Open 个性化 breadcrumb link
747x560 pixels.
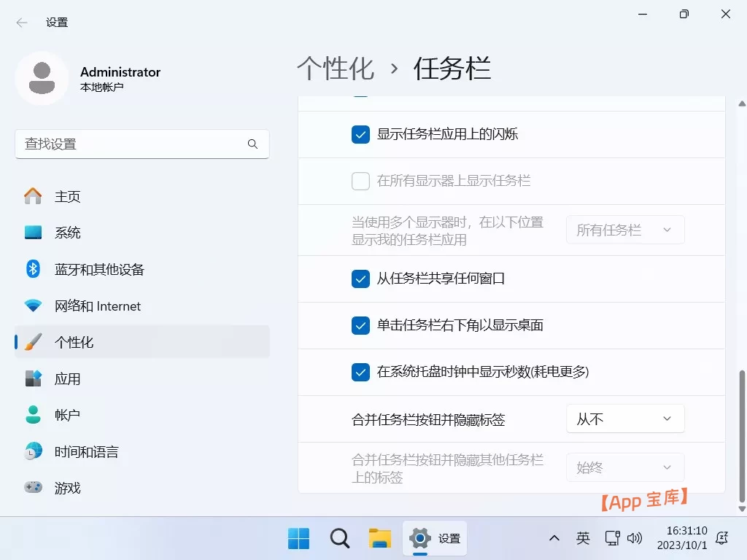336,68
